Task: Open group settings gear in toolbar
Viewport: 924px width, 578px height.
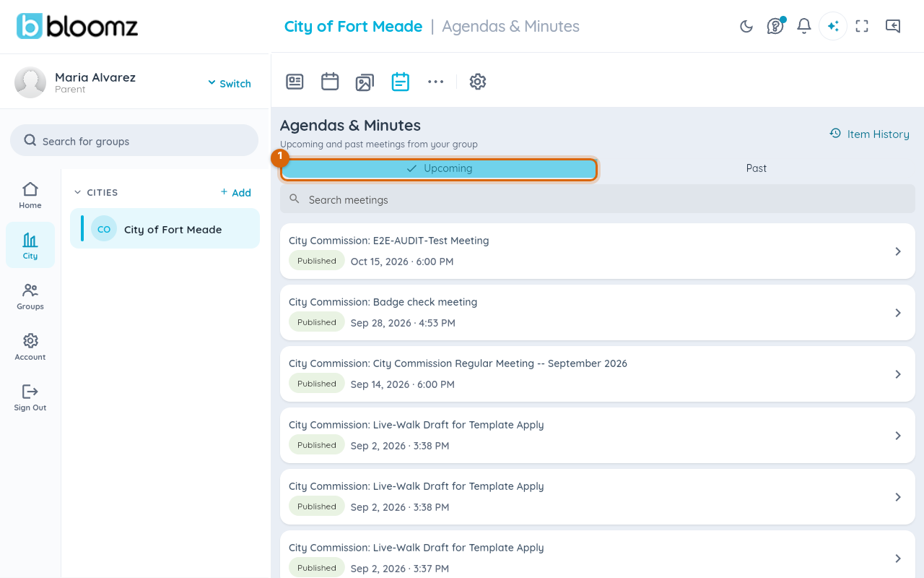Action: (478, 82)
